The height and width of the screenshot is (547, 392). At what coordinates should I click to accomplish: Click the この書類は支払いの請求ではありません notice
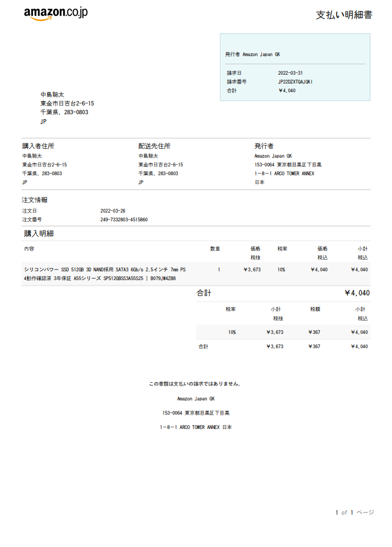pyautogui.click(x=195, y=384)
